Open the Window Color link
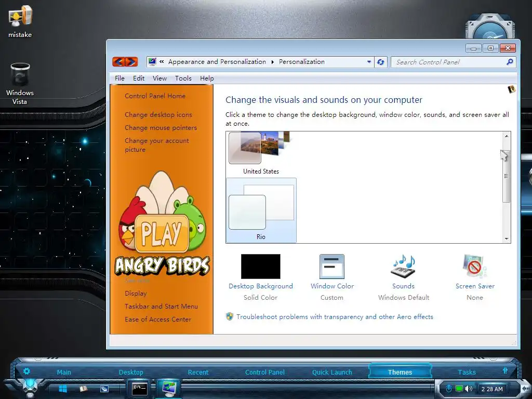 [x=332, y=286]
